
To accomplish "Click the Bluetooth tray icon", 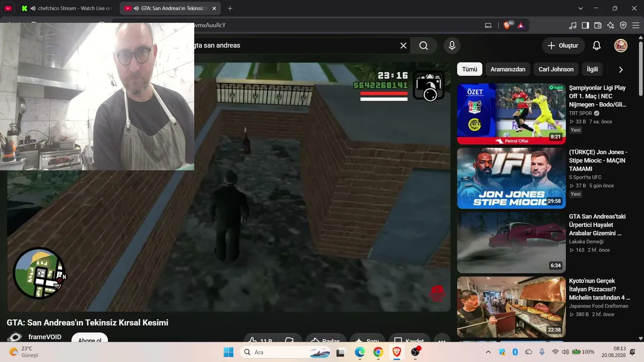I will click(515, 352).
